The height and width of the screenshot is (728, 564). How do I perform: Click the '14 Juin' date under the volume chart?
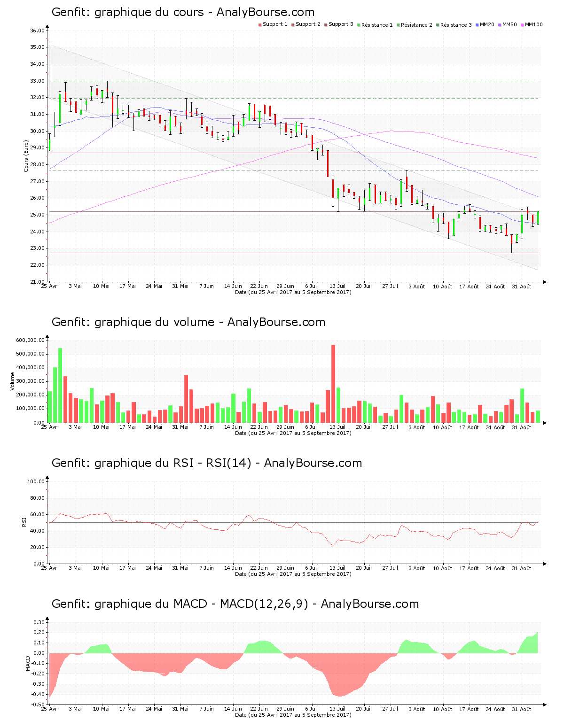point(233,427)
